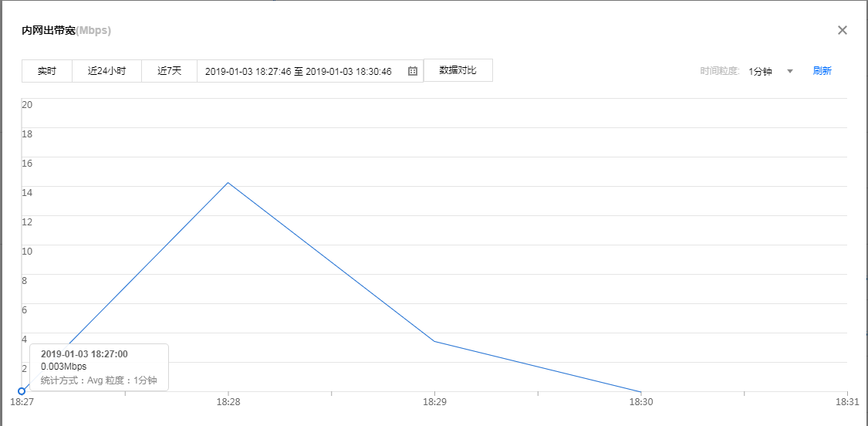Open the calendar date picker icon
Screen dimensions: 868x426
(x=413, y=71)
